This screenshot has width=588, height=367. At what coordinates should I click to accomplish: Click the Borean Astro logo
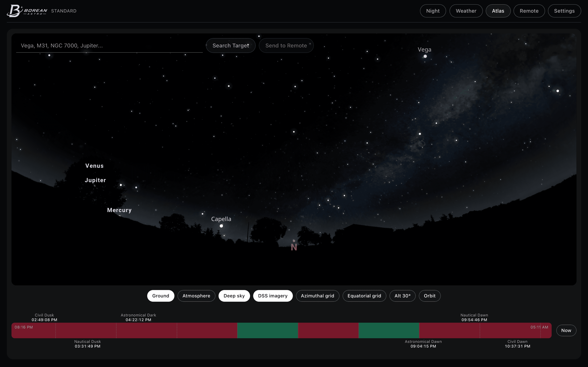pos(27,11)
